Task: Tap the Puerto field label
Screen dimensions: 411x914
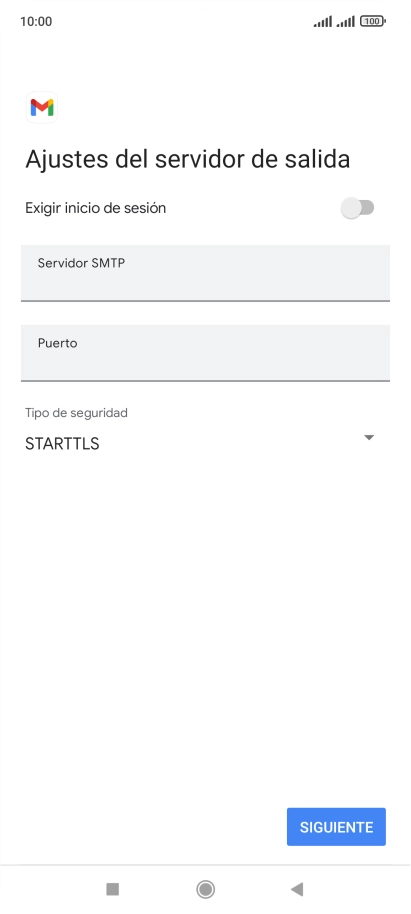Action: click(x=58, y=343)
